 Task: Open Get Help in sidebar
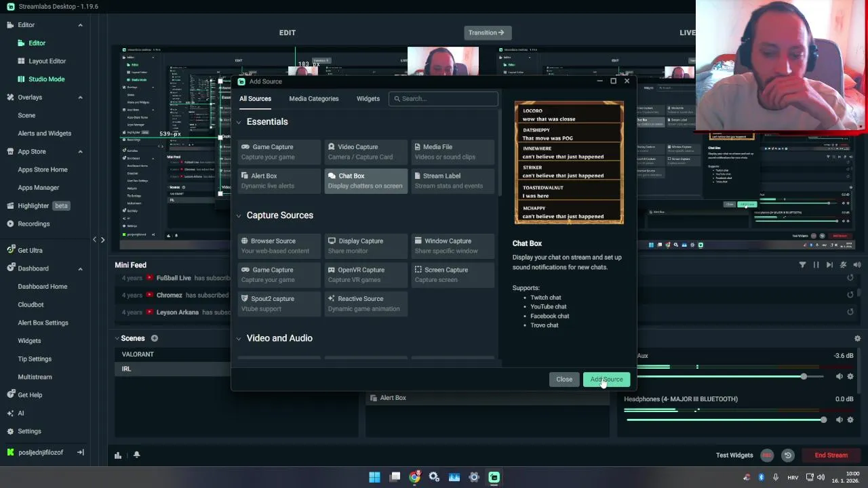point(30,394)
